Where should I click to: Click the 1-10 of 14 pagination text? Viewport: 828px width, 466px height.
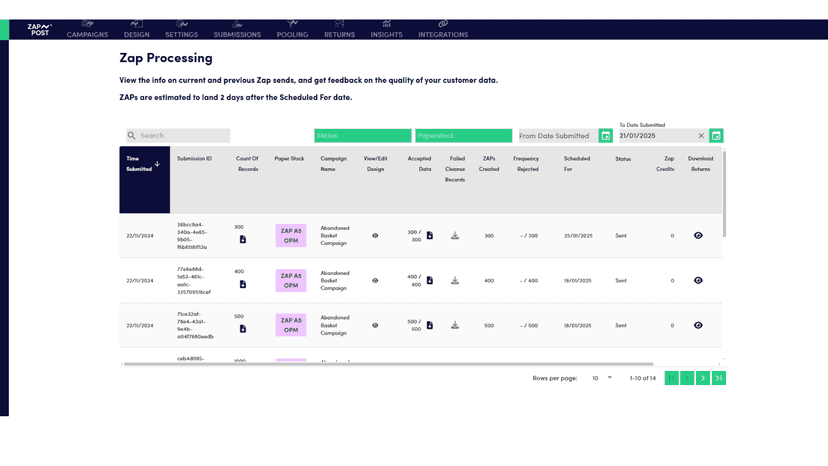click(x=643, y=378)
